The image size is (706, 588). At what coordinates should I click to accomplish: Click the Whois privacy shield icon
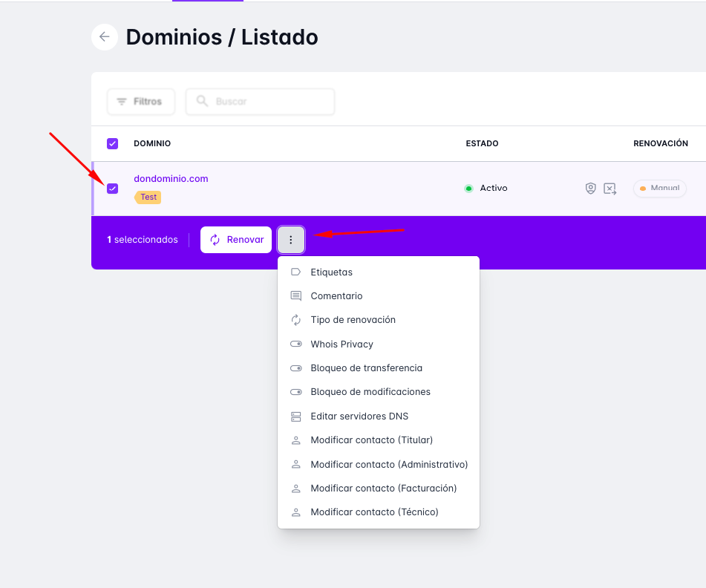590,189
